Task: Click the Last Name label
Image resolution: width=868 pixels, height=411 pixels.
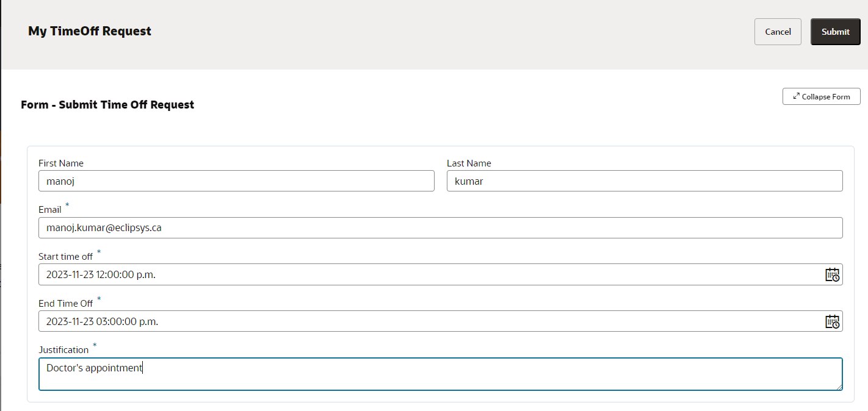Action: [469, 163]
